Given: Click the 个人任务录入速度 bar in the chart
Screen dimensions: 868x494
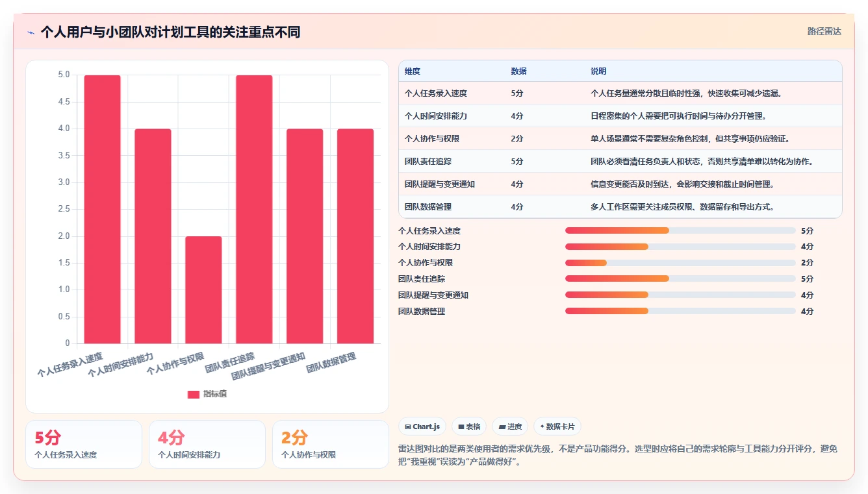Looking at the screenshot, I should (102, 209).
